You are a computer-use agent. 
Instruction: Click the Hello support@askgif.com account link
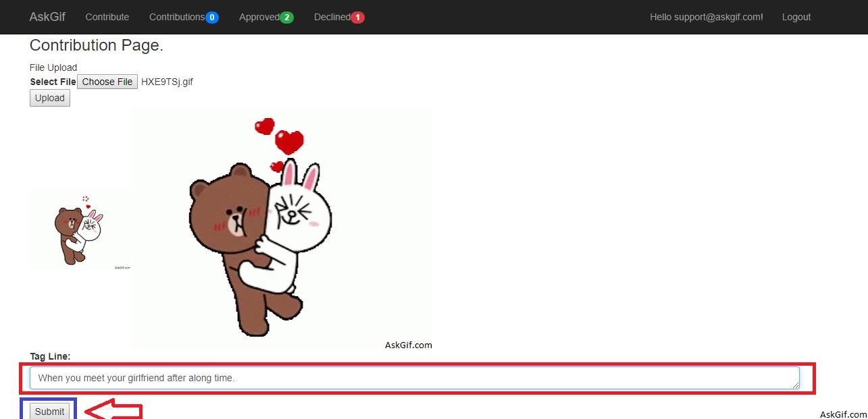coord(707,17)
